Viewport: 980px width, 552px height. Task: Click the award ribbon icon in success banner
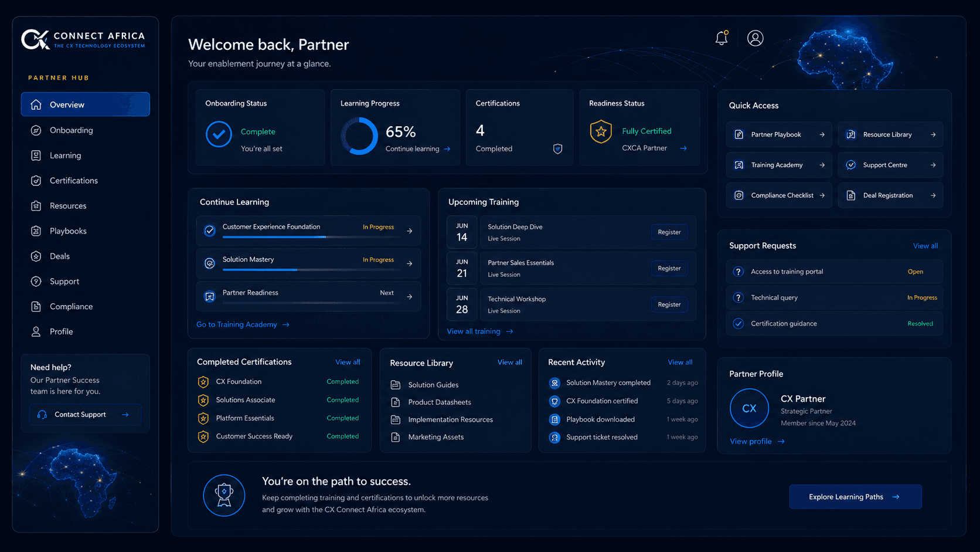tap(224, 495)
